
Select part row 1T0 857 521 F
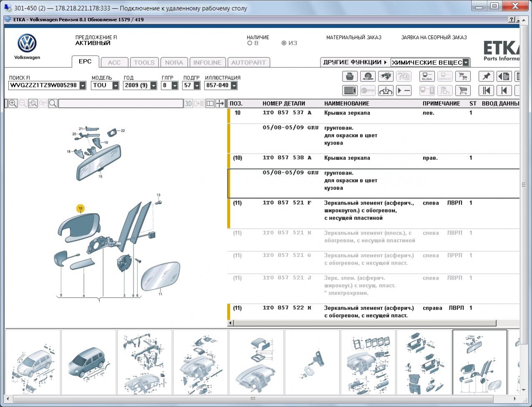[x=373, y=214]
